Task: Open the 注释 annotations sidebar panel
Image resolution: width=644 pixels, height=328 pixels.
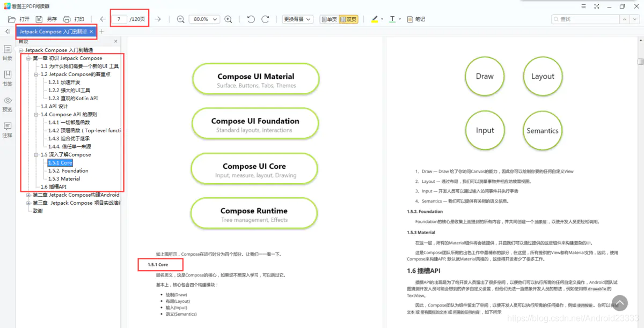Action: 8,130
